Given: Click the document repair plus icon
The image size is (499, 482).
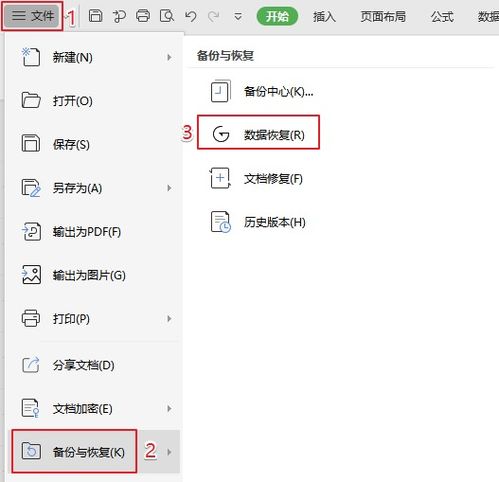Looking at the screenshot, I should tap(220, 178).
